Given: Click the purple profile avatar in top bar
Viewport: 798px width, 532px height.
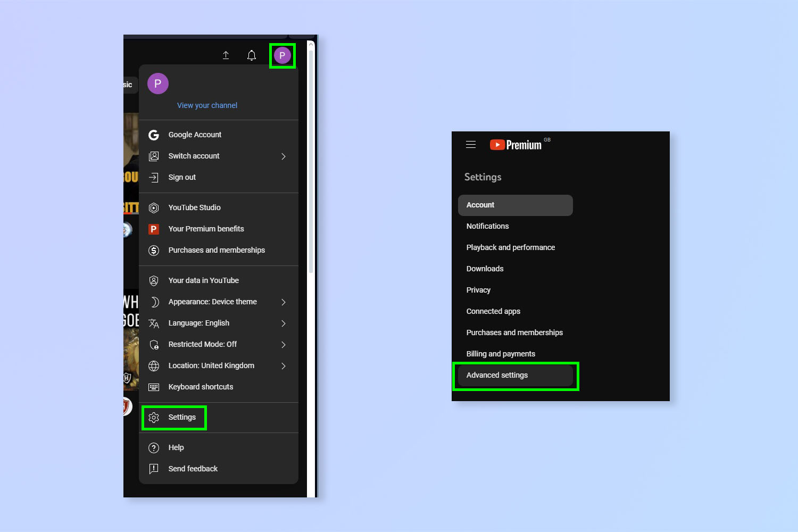Looking at the screenshot, I should tap(282, 55).
